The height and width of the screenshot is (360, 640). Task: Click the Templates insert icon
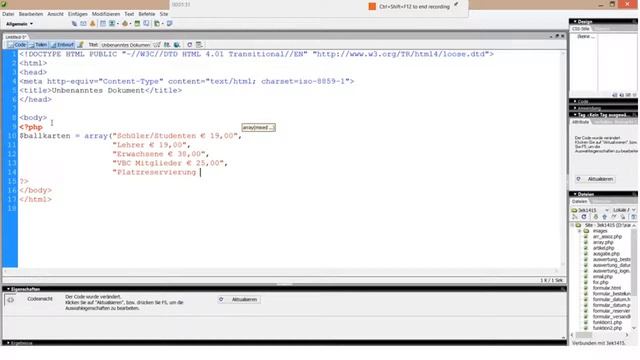click(157, 24)
